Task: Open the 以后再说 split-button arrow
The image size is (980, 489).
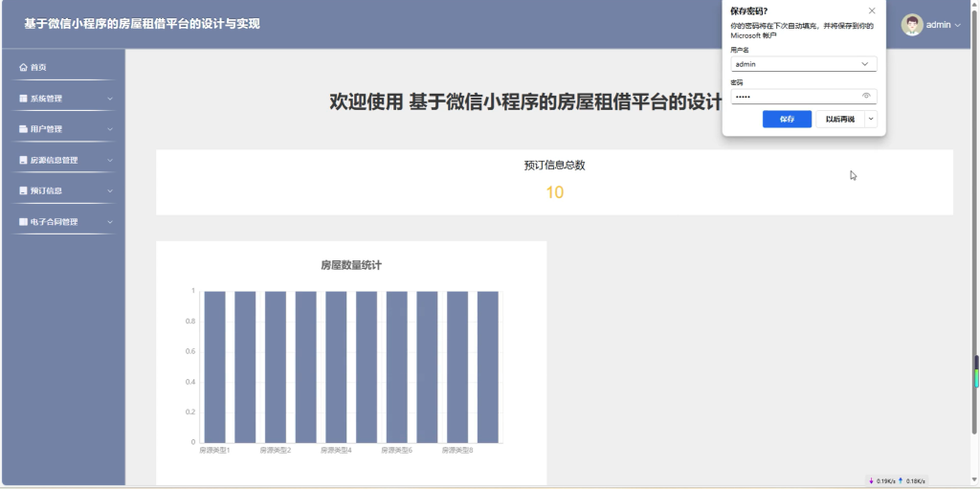Action: coord(871,119)
